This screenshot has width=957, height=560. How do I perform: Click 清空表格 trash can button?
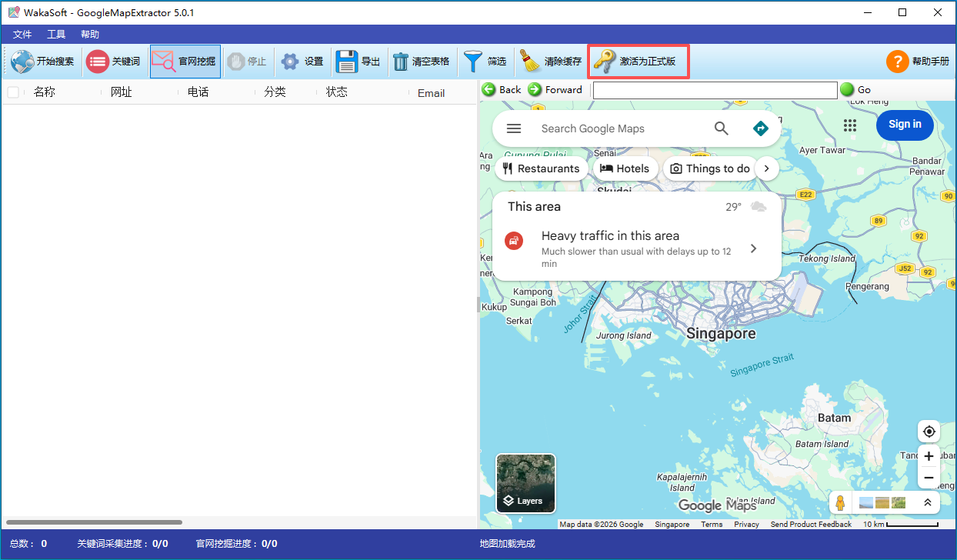tap(421, 62)
